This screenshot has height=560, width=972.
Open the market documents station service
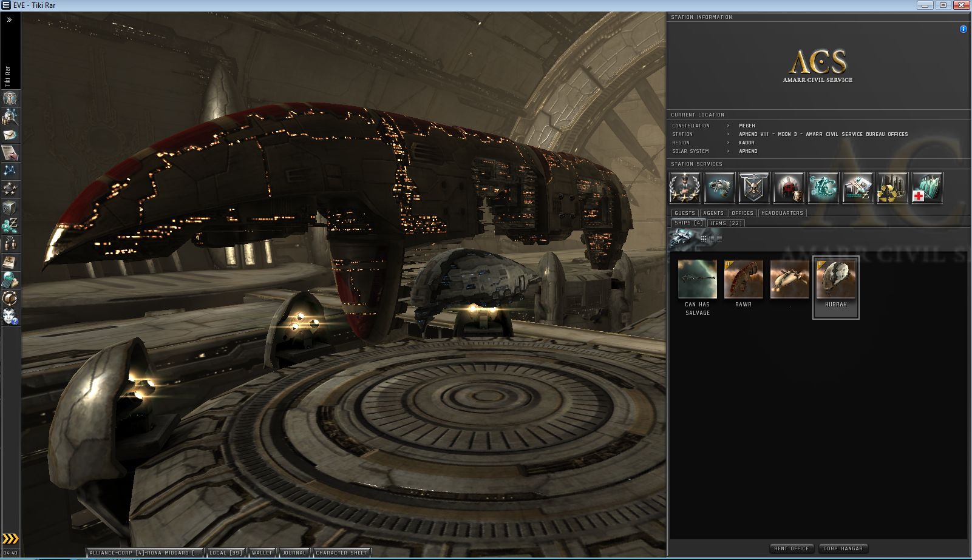[x=858, y=187]
